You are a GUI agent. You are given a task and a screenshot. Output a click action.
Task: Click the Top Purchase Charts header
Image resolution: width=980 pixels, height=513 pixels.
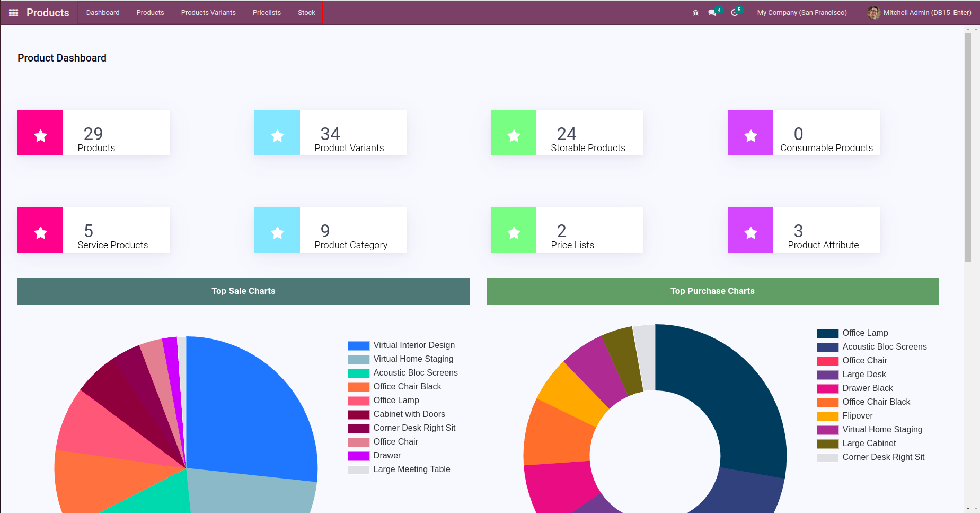point(712,291)
